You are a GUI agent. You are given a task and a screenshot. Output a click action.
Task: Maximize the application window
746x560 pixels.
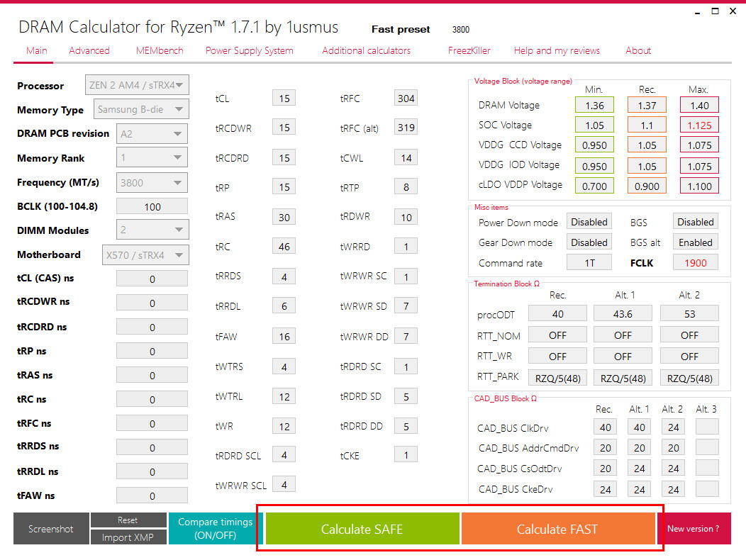(x=715, y=11)
